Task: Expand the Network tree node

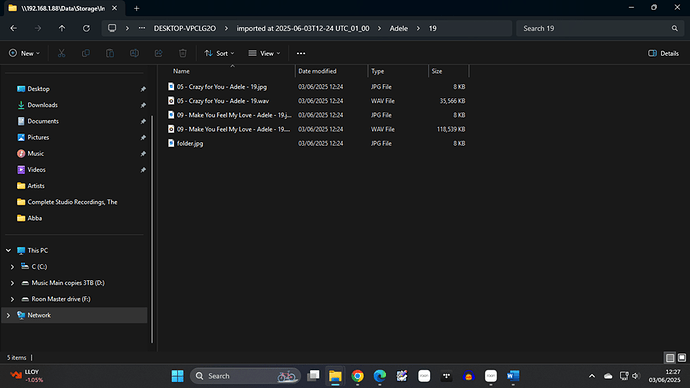Action: (x=8, y=315)
